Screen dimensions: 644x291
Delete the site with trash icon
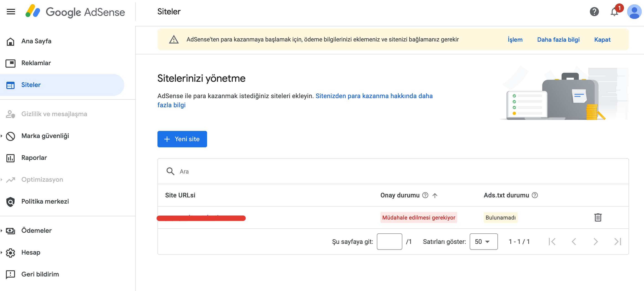pos(598,217)
